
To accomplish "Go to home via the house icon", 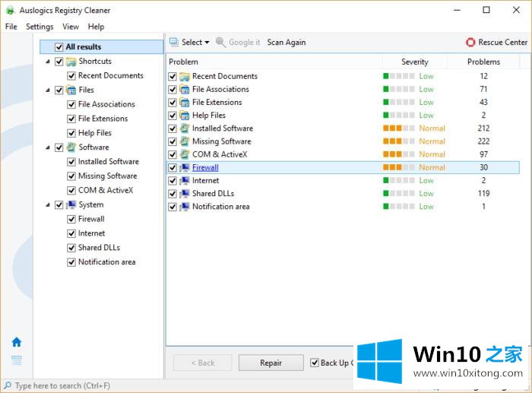I will pyautogui.click(x=17, y=342).
